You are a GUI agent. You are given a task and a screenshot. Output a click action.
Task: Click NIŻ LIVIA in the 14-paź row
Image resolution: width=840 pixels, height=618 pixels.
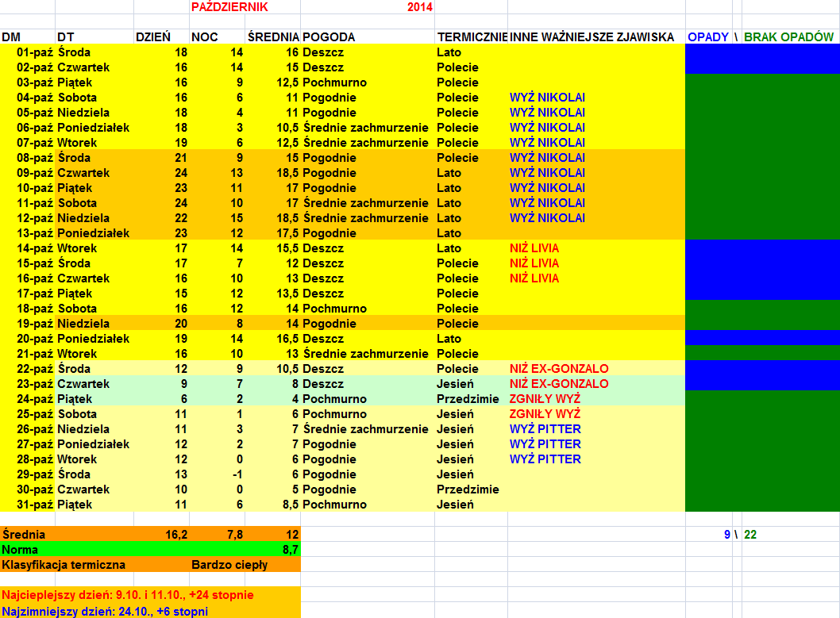pyautogui.click(x=534, y=248)
